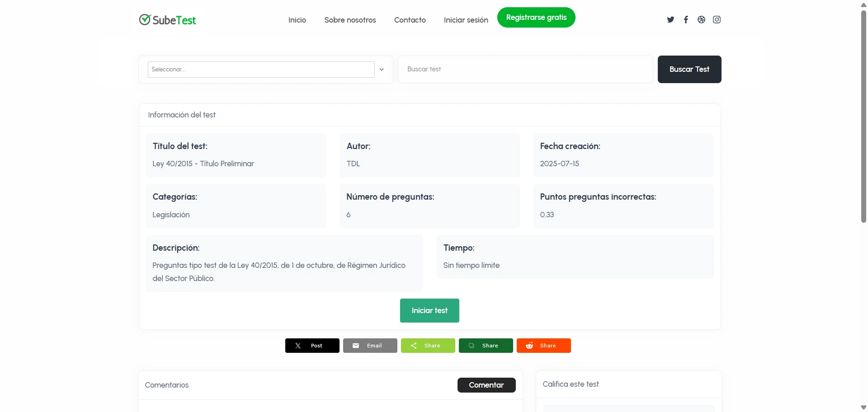Open the Instagram icon in header

pos(717,19)
